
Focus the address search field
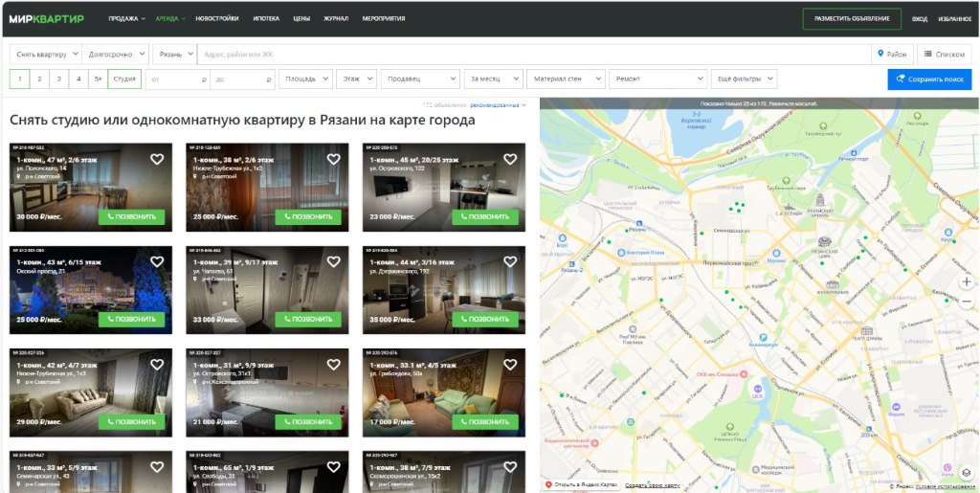(x=534, y=55)
